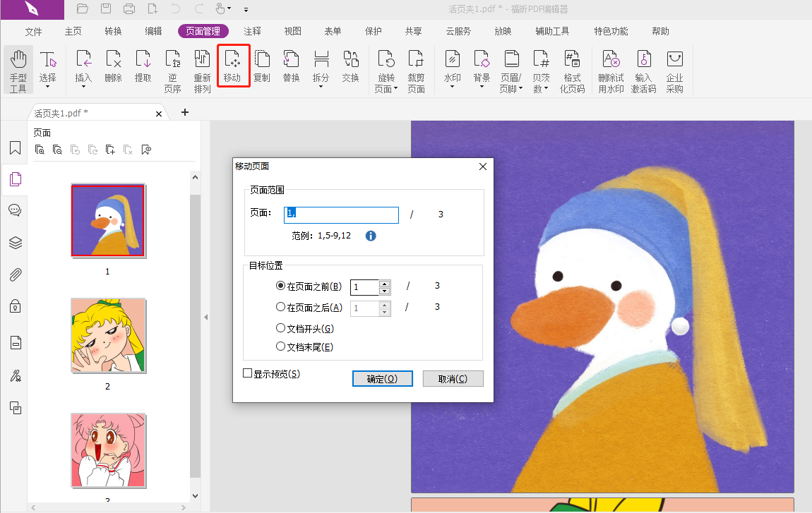Viewport: 812px width, 513px height.
Task: Select page 2 thumbnail (blonde girl)
Action: click(x=108, y=335)
